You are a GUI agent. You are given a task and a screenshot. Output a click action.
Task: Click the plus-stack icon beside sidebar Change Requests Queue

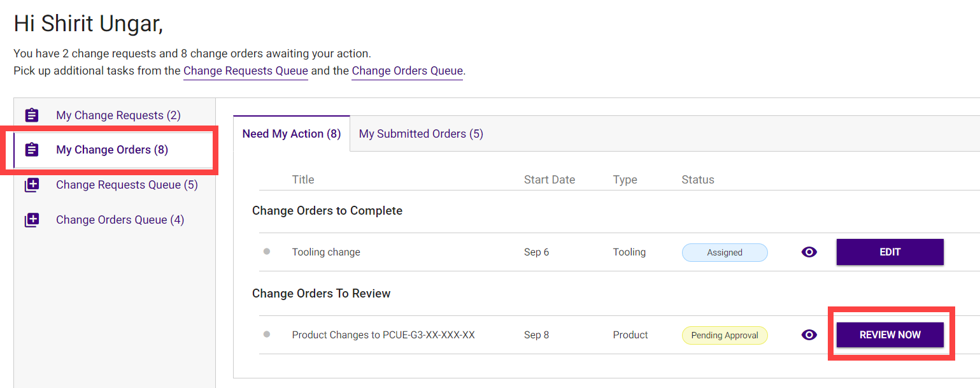pos(32,185)
